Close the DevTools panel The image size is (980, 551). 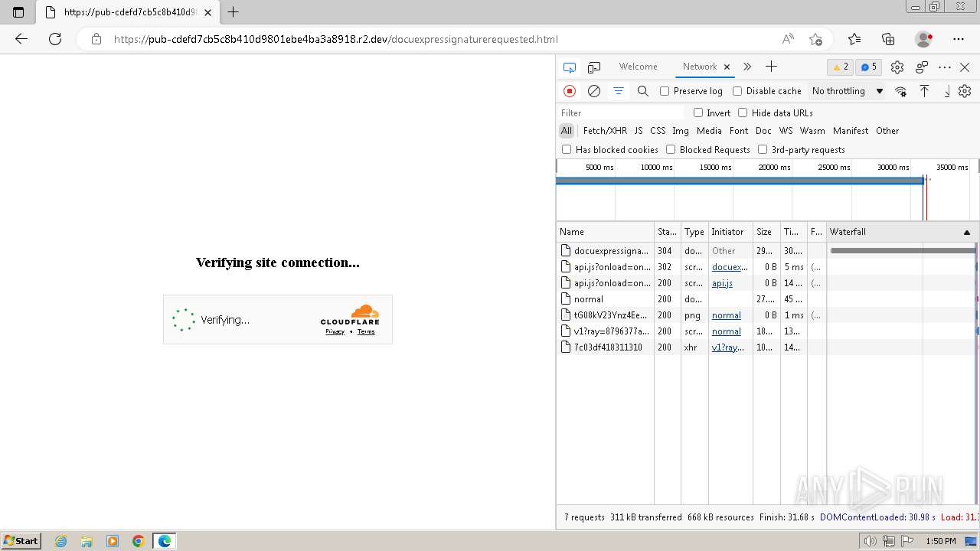965,67
